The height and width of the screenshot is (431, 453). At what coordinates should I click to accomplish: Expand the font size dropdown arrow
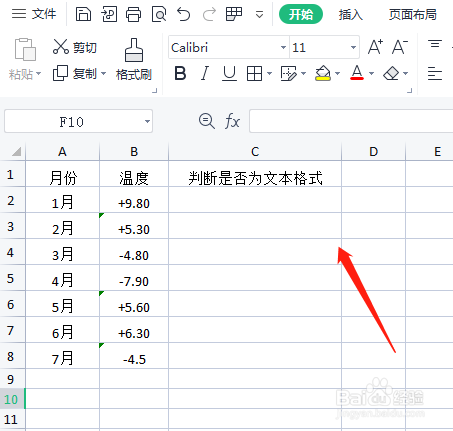353,47
